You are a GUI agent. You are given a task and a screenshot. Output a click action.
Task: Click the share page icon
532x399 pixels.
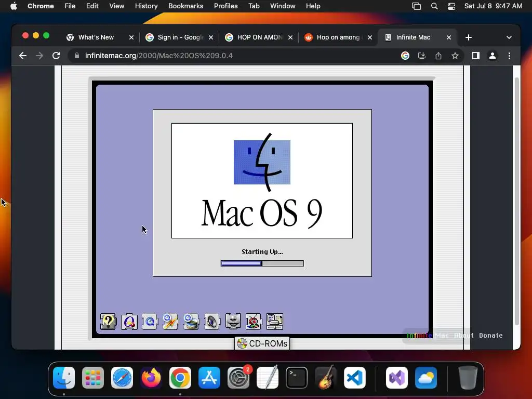[x=438, y=56]
